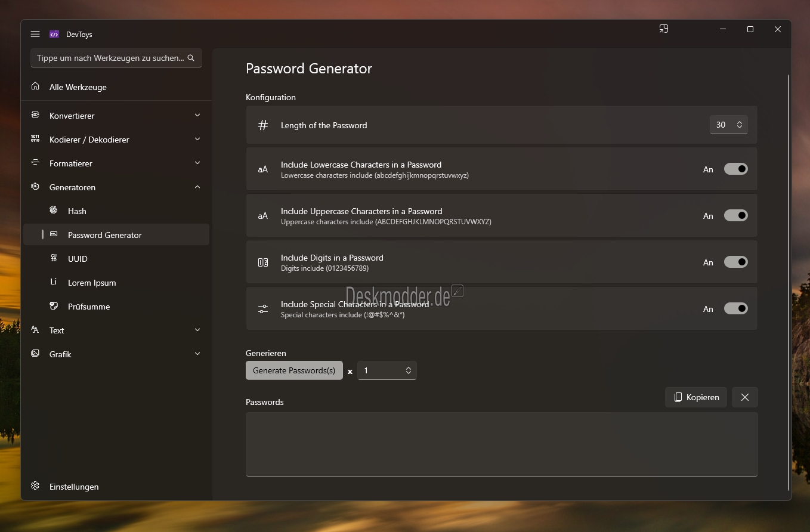
Task: Turn off uppercase characters switch
Action: coord(735,215)
